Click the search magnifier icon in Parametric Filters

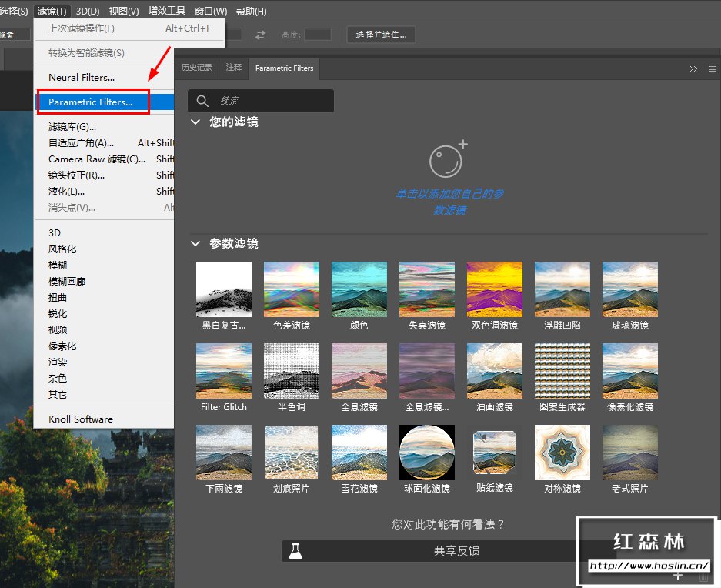click(202, 101)
